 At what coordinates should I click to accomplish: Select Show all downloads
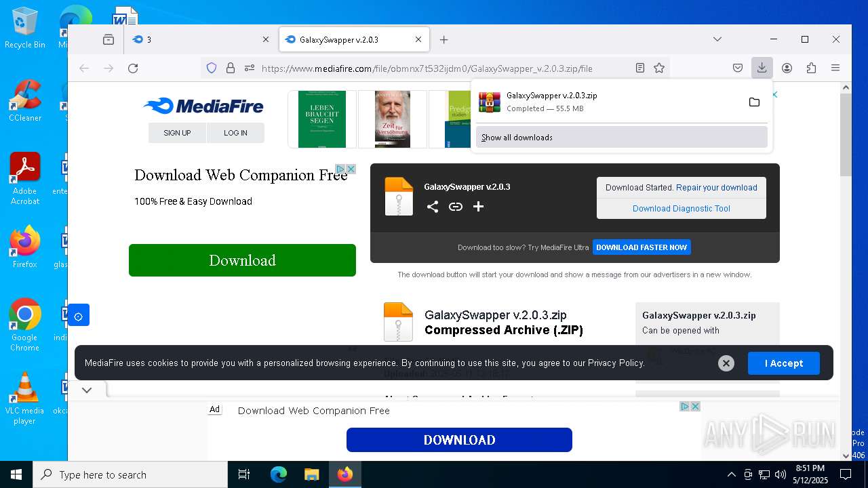(621, 137)
